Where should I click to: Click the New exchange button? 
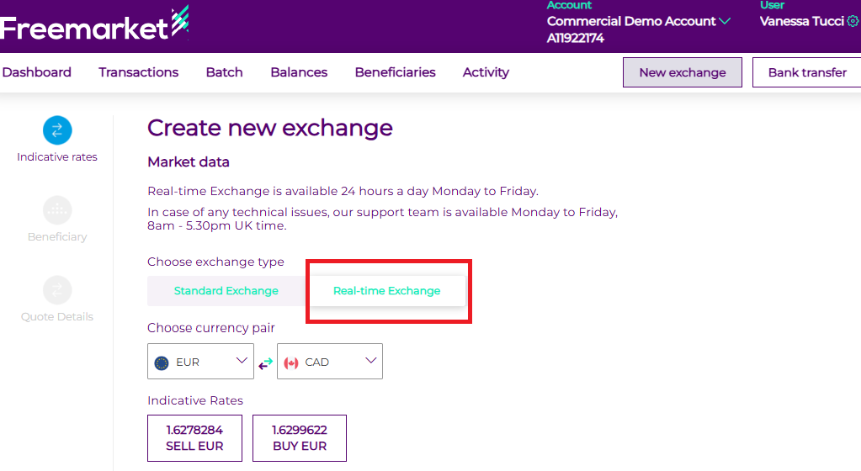coord(682,72)
